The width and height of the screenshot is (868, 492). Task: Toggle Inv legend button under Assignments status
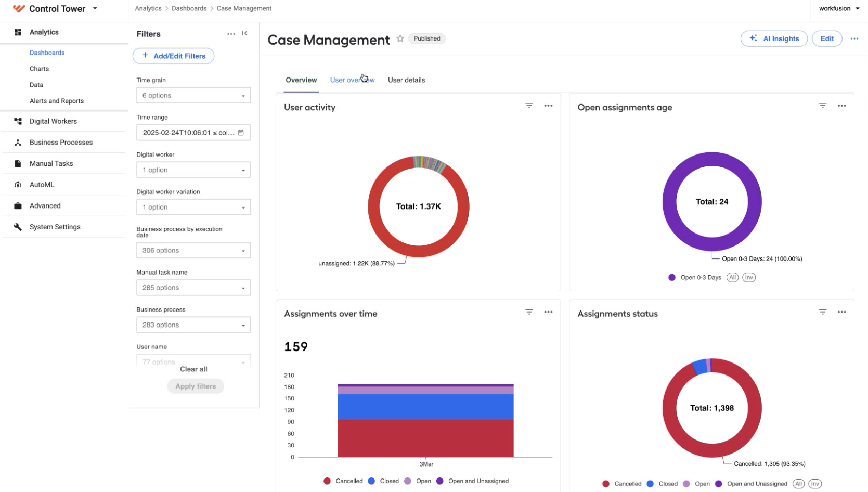pos(815,484)
